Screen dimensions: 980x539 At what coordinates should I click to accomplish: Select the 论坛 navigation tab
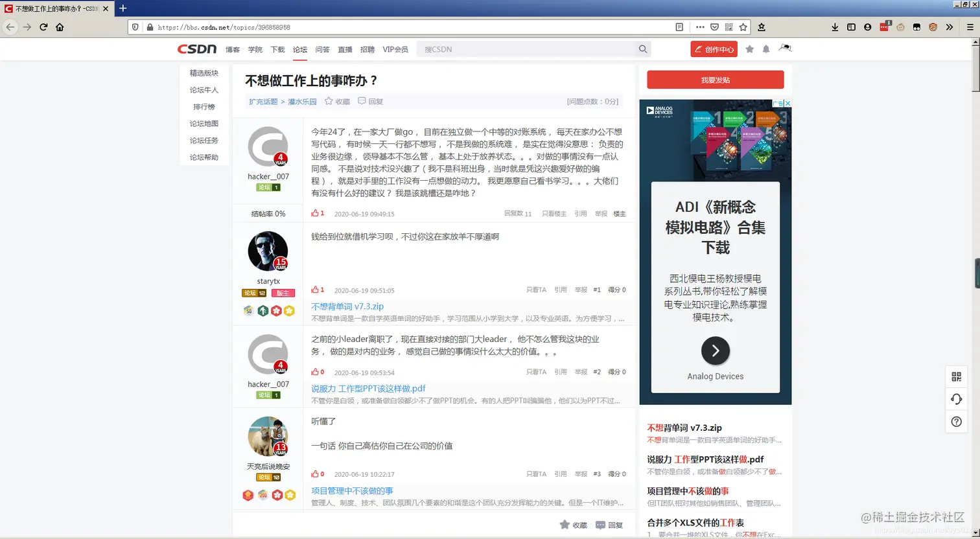pyautogui.click(x=300, y=50)
